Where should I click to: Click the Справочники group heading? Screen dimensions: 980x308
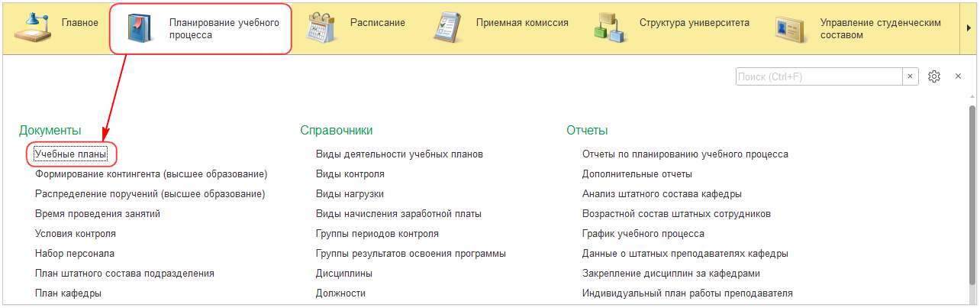[x=337, y=131]
